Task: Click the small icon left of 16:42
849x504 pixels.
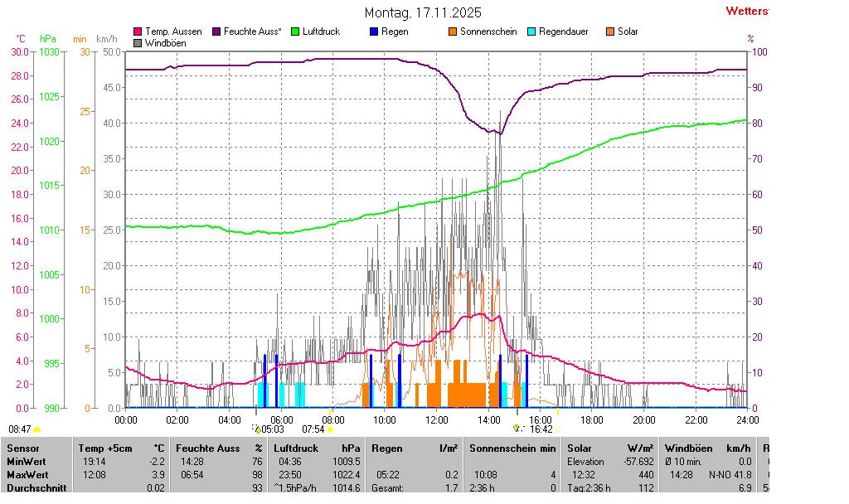Action: (517, 429)
